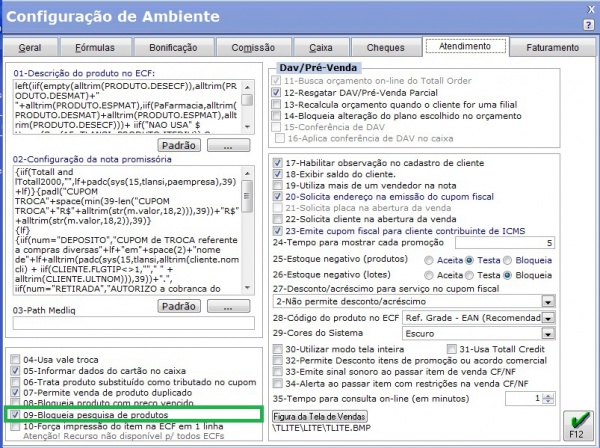This screenshot has width=600, height=448.
Task: Open the Faturamento tab
Action: 553,48
